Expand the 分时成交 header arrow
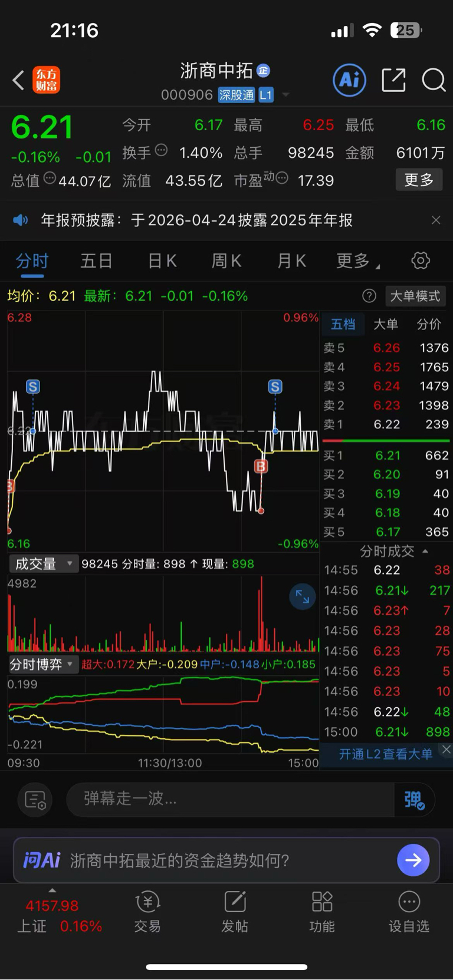Image resolution: width=453 pixels, height=980 pixels. (425, 552)
